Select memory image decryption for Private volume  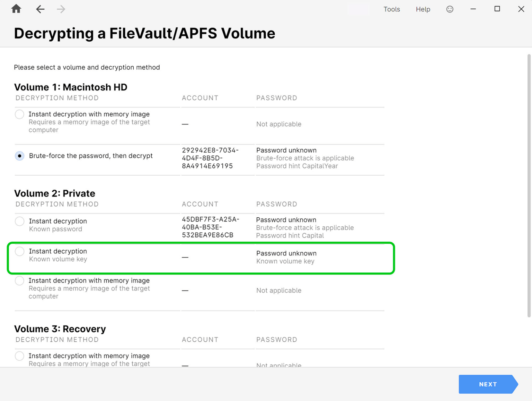[19, 281]
